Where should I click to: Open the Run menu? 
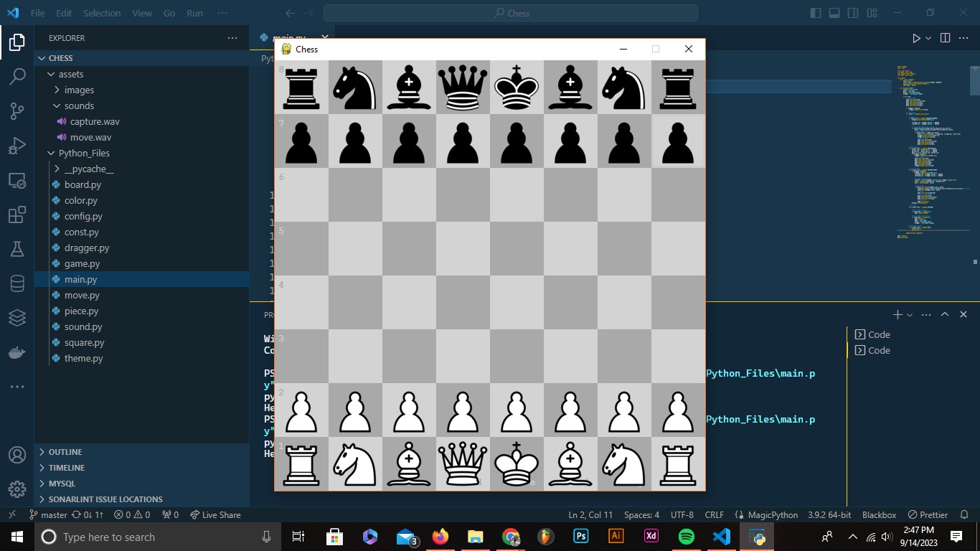(194, 13)
